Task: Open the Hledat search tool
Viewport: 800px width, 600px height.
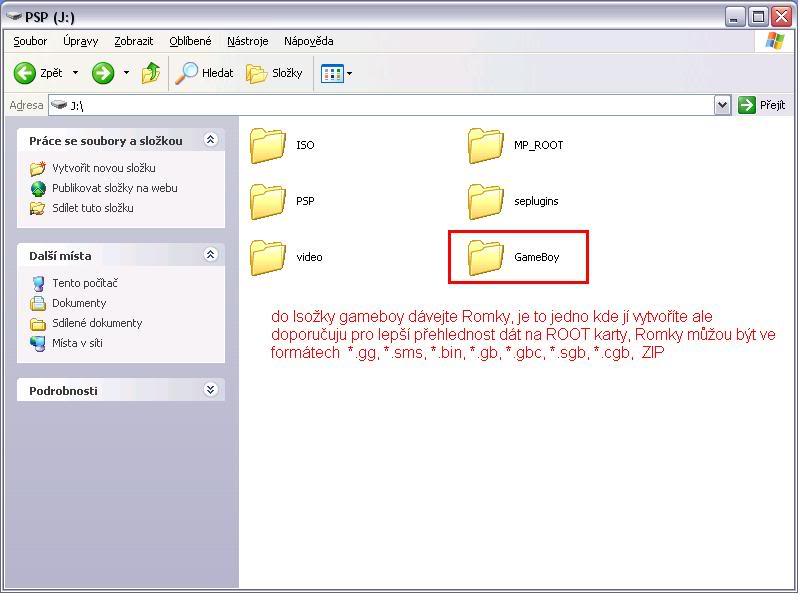Action: tap(205, 73)
